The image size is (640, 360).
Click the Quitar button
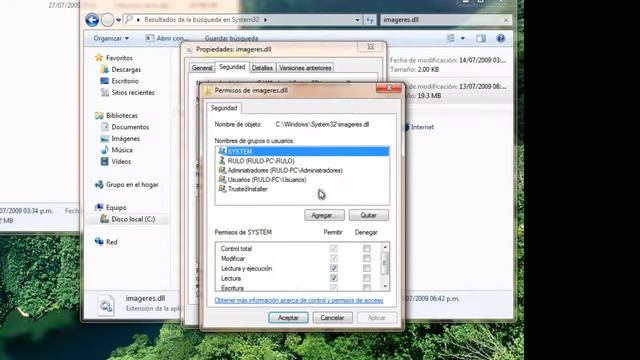click(369, 215)
